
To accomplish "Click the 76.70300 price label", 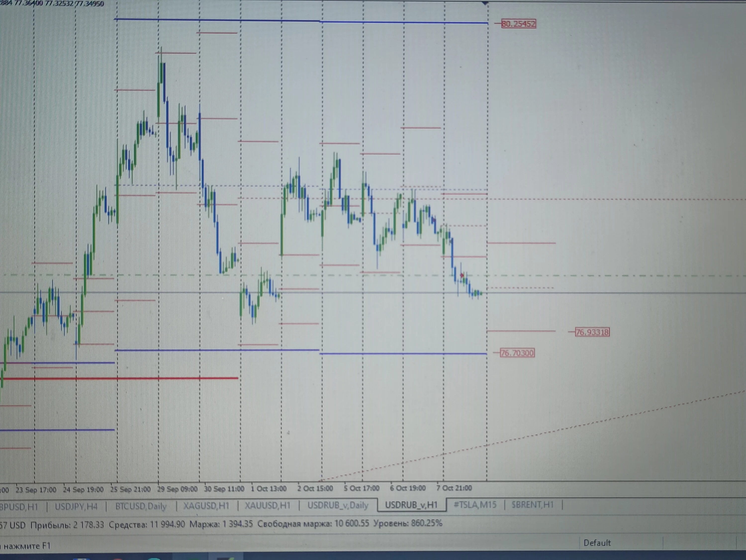I will click(517, 353).
